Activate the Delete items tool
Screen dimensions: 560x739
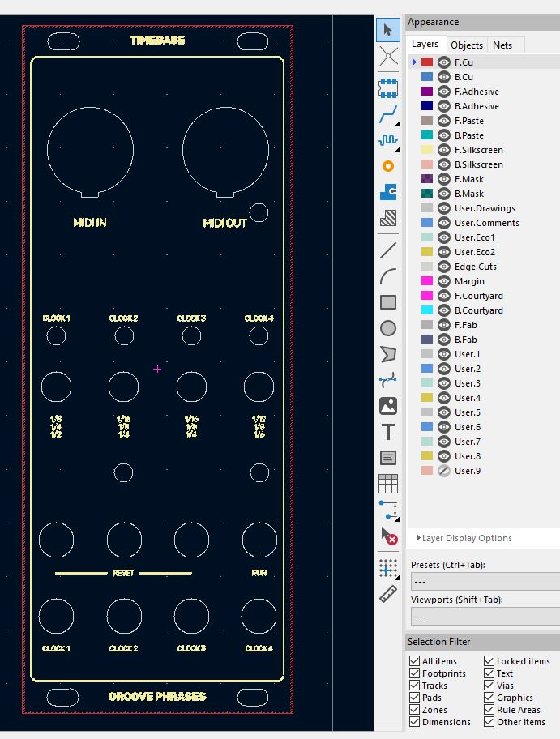(388, 536)
